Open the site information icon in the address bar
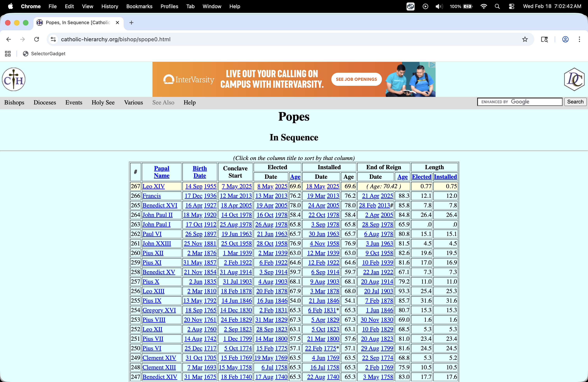The width and height of the screenshot is (588, 382). pos(53,39)
